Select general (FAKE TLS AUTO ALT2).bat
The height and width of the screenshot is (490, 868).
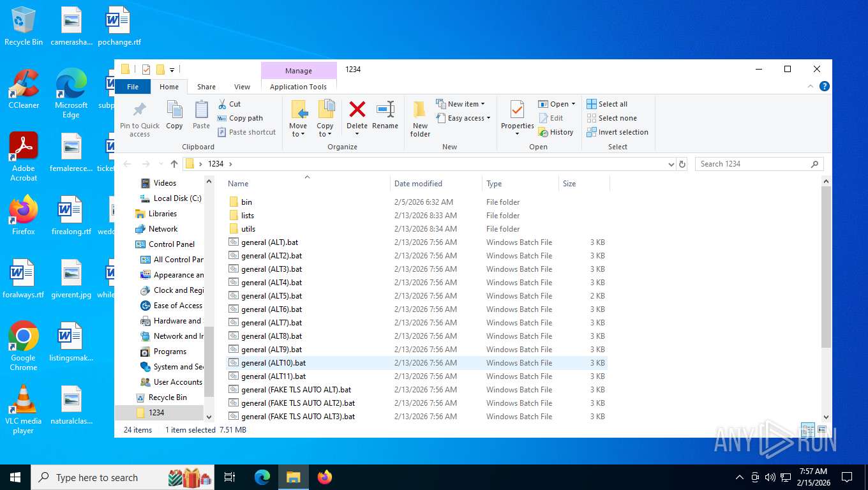coord(298,403)
